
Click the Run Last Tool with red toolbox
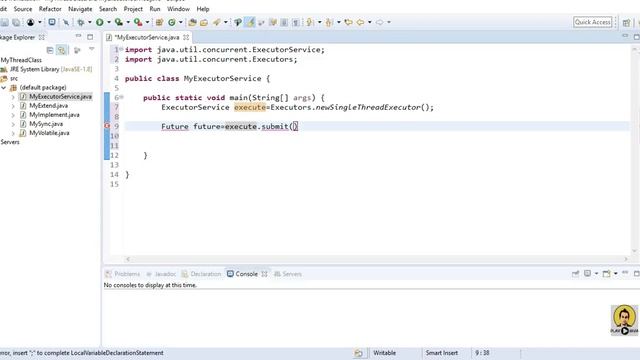(x=138, y=22)
